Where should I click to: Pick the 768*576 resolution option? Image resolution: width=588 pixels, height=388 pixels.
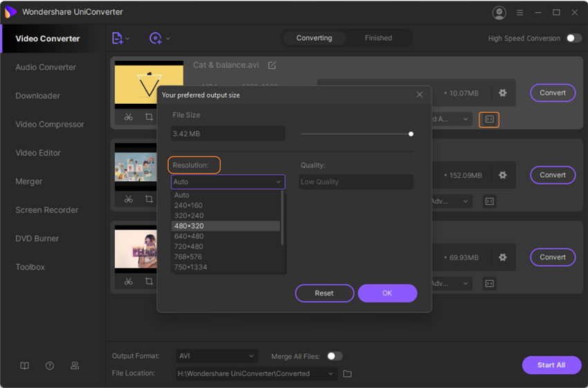pyautogui.click(x=226, y=257)
